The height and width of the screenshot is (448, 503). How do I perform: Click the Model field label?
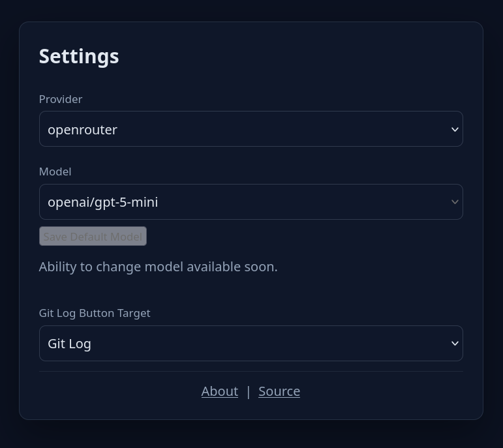coord(55,172)
